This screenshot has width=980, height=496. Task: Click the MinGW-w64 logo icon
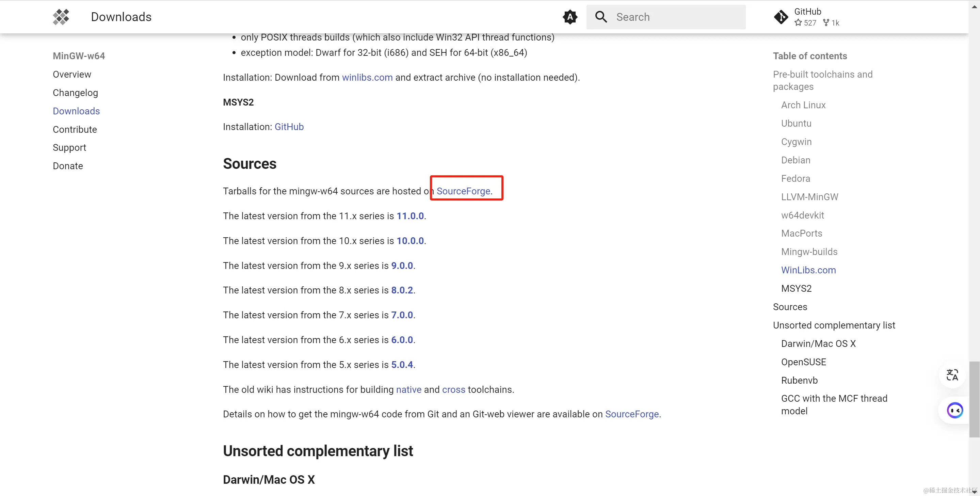coord(61,17)
